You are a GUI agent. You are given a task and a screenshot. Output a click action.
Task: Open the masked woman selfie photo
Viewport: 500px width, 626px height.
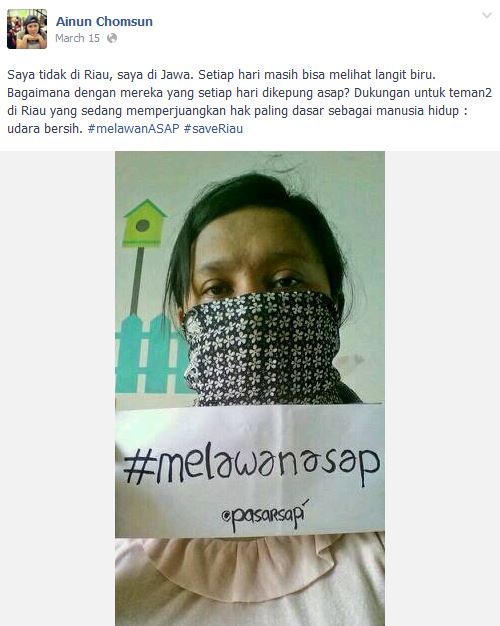(250, 388)
